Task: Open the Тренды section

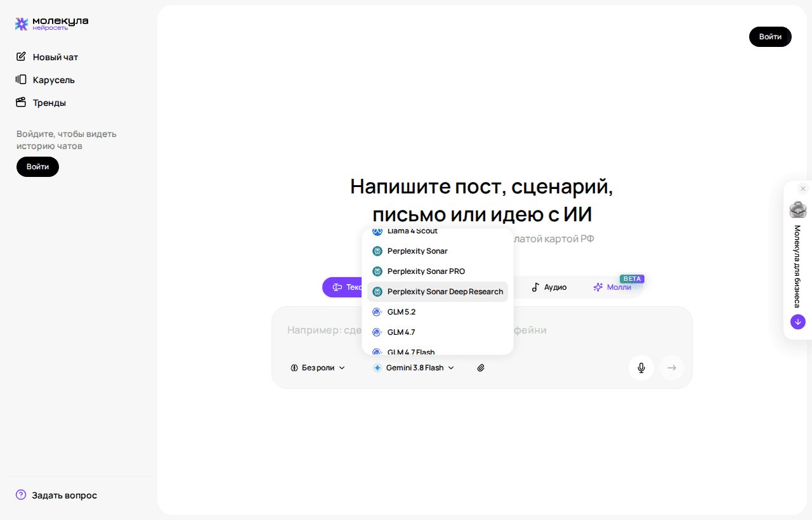Action: [x=41, y=103]
